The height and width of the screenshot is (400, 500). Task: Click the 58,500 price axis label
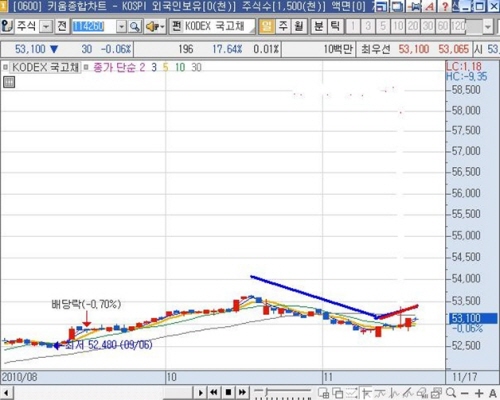pos(466,90)
